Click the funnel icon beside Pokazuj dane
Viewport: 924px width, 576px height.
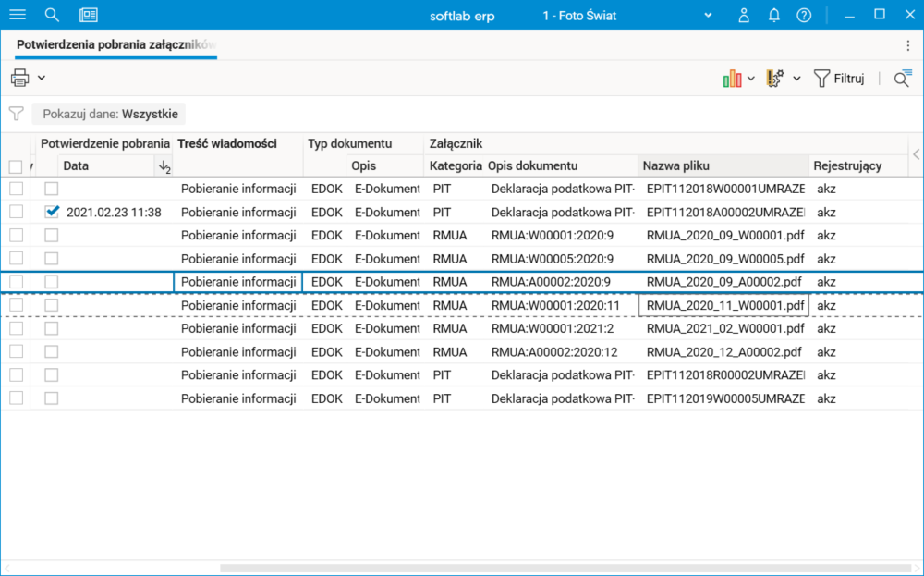coord(17,114)
